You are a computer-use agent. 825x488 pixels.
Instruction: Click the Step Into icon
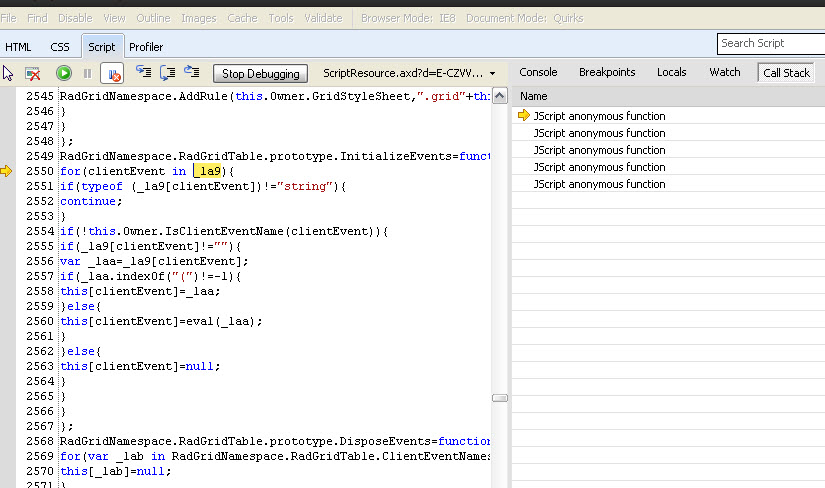(144, 73)
